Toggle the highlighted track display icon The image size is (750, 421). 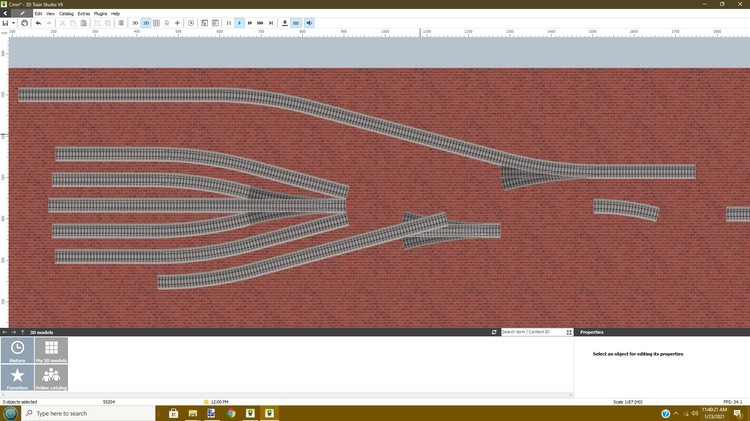pos(296,23)
